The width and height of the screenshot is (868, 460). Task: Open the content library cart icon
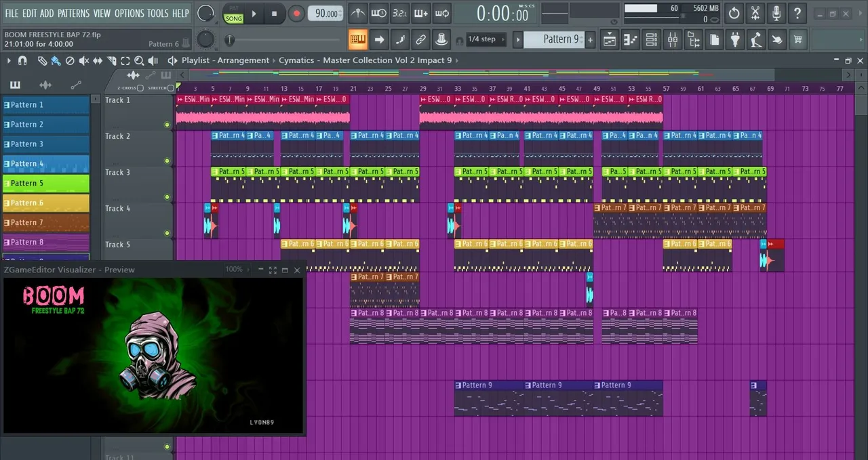click(798, 39)
